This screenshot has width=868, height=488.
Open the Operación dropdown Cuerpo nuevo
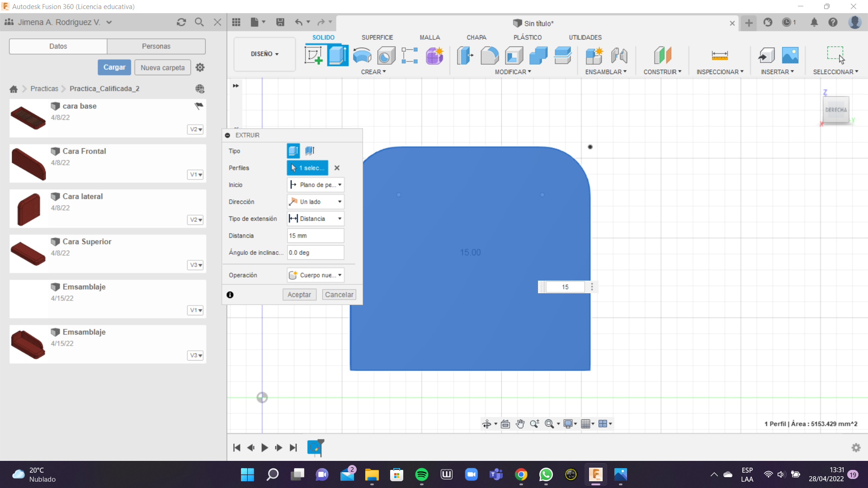[316, 275]
